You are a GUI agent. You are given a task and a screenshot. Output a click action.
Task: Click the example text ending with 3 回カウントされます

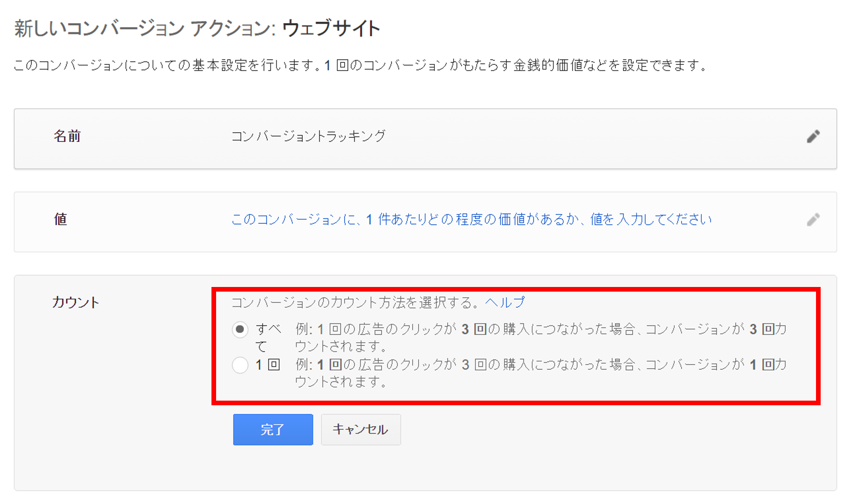541,337
